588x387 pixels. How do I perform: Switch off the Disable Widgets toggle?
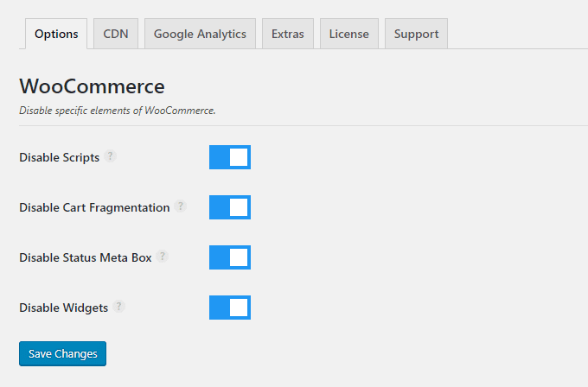tap(230, 308)
